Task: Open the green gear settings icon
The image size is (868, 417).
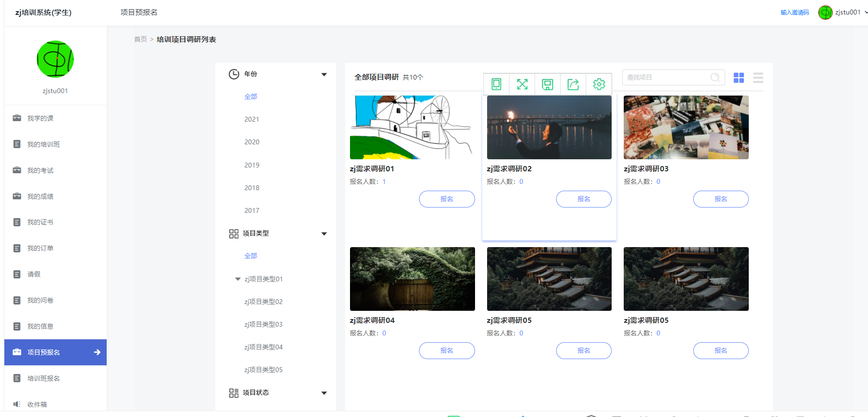Action: click(599, 84)
